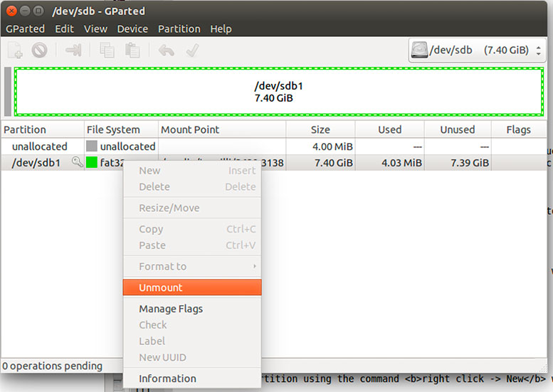The width and height of the screenshot is (553, 392).
Task: Choose Manage Flags from context menu
Action: 192,309
